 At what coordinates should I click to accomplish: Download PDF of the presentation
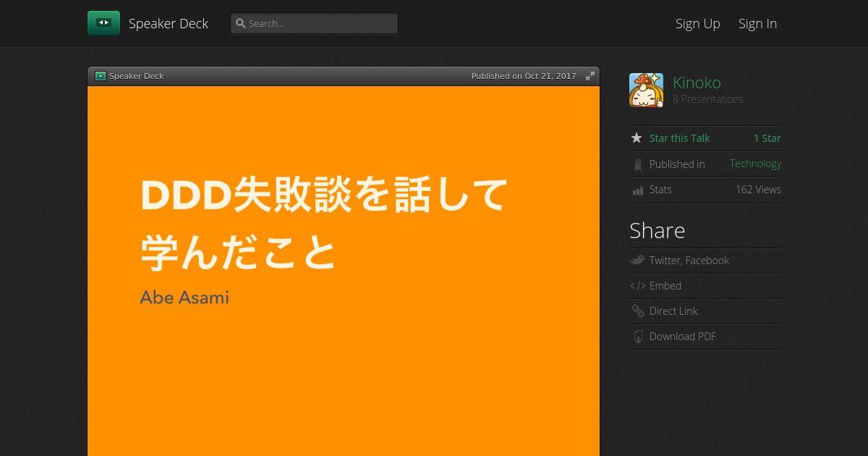pyautogui.click(x=683, y=337)
